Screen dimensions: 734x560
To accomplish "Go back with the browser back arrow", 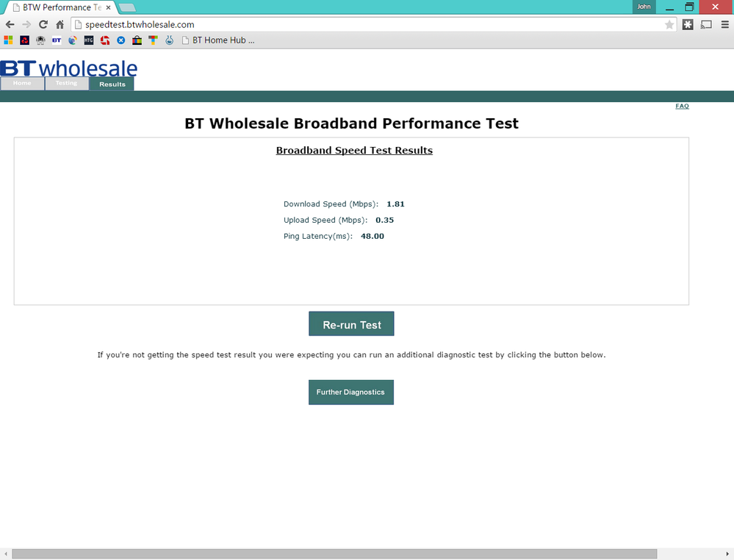I will [10, 24].
